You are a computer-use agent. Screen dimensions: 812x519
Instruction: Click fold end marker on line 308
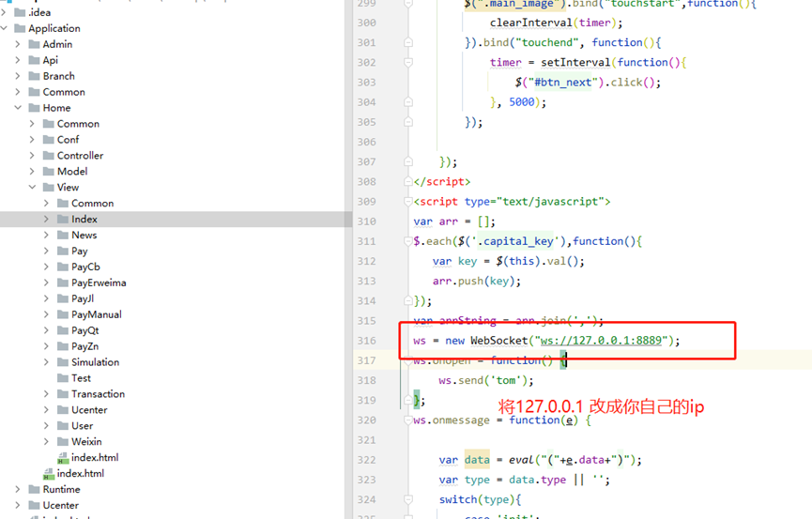click(x=408, y=182)
